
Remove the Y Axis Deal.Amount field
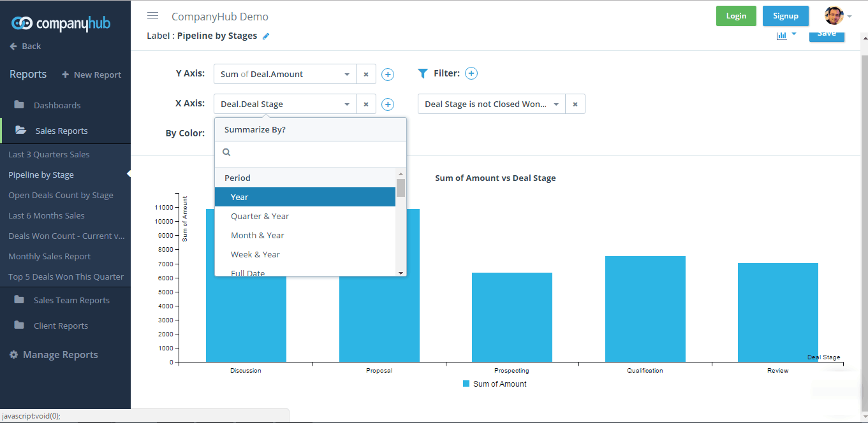[365, 75]
